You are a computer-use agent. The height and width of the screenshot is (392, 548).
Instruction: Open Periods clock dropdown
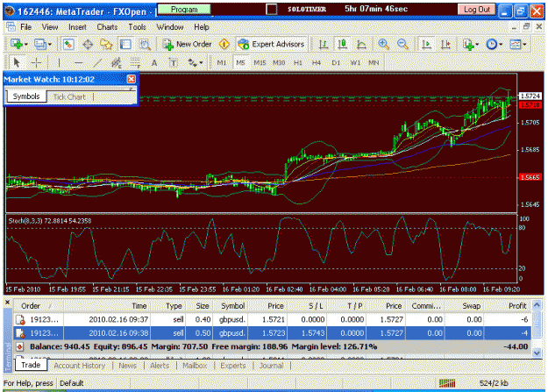(495, 45)
